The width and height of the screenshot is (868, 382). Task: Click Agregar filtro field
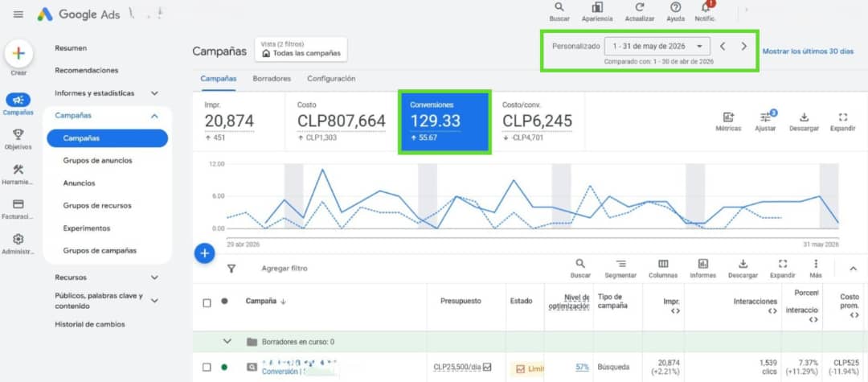[x=284, y=269]
